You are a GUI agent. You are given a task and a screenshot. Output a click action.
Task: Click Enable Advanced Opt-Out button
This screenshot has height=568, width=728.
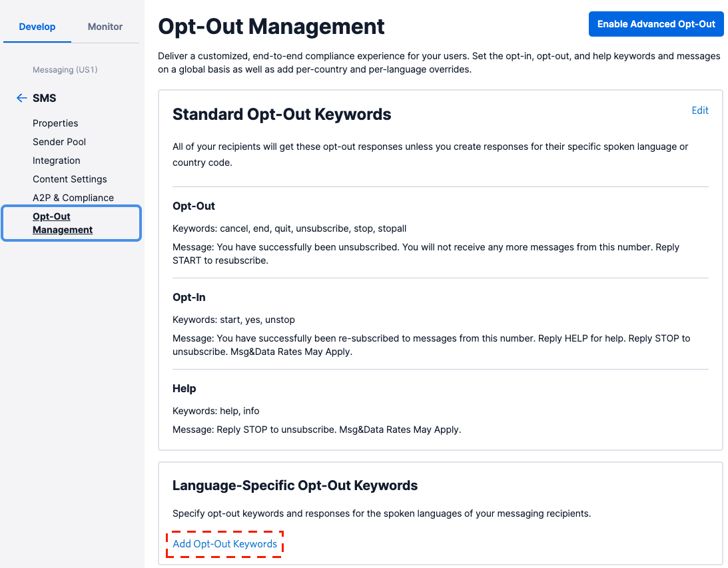click(656, 24)
